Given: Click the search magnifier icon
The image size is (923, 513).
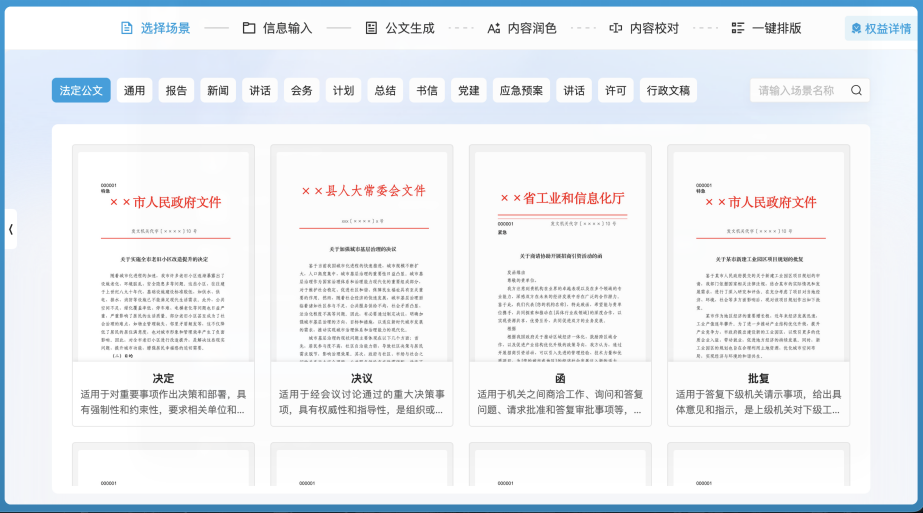Looking at the screenshot, I should pyautogui.click(x=856, y=90).
